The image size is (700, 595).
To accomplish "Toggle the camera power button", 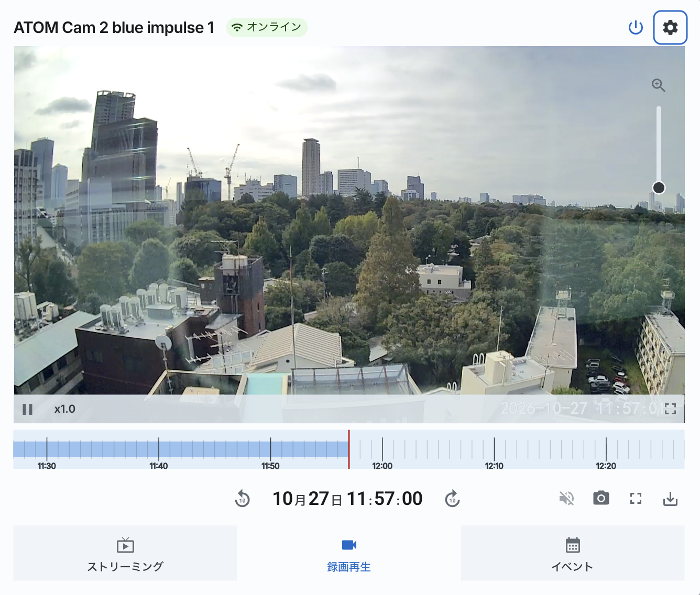I will [636, 27].
